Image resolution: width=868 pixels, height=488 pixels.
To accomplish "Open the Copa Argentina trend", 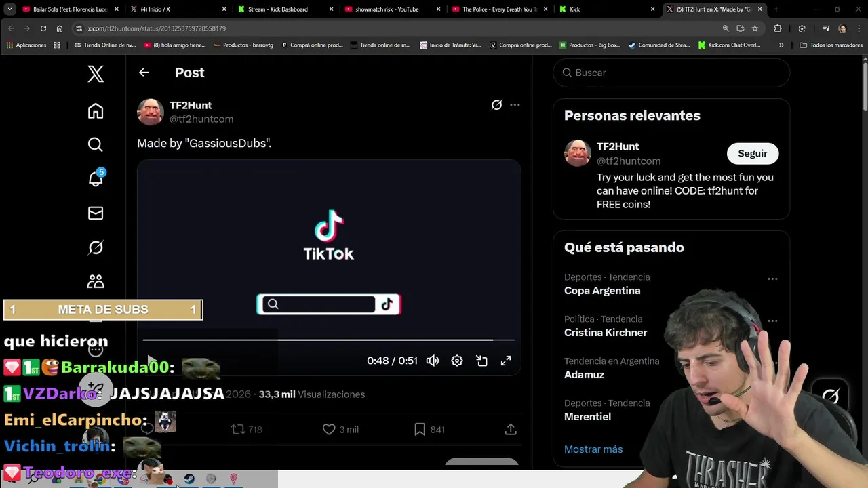I will [x=602, y=291].
